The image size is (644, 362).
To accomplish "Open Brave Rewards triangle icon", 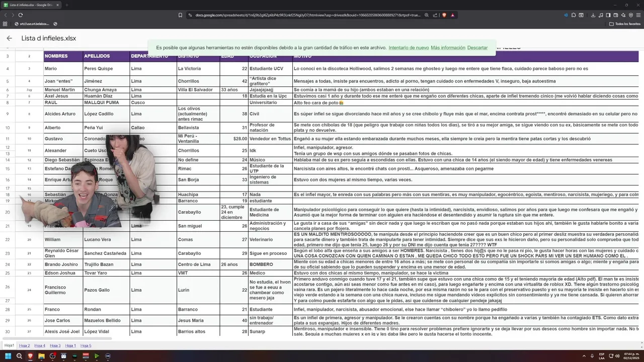I will coord(452,15).
